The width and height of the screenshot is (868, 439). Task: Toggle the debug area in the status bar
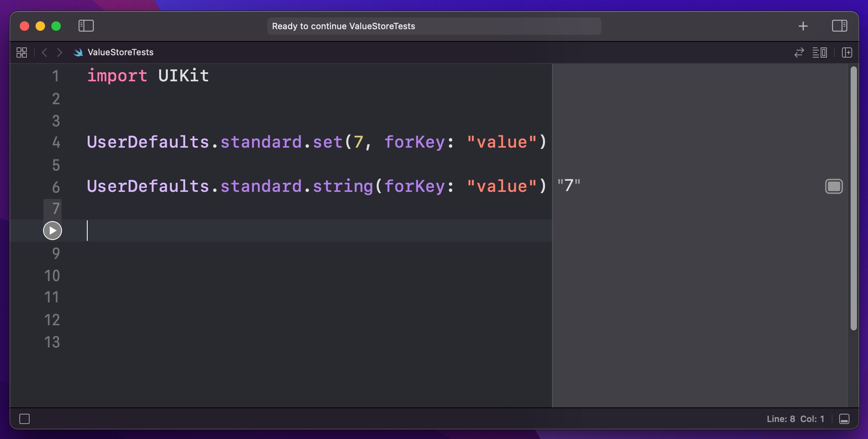point(844,419)
